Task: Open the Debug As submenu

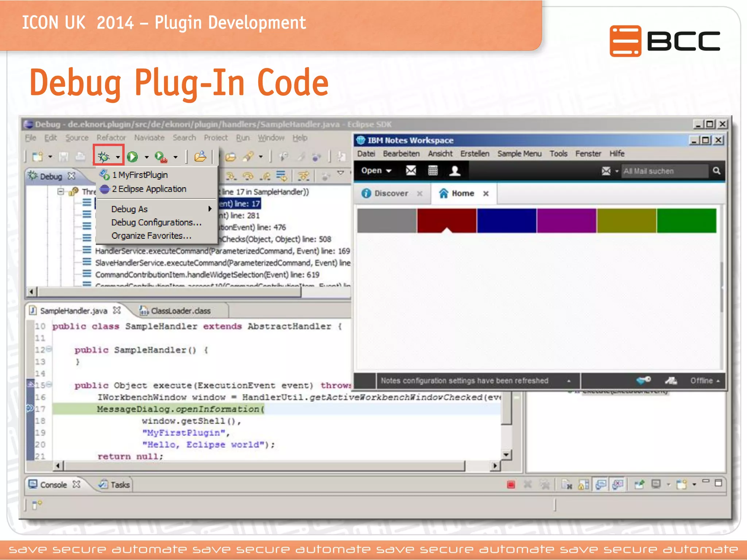Action: pyautogui.click(x=157, y=209)
